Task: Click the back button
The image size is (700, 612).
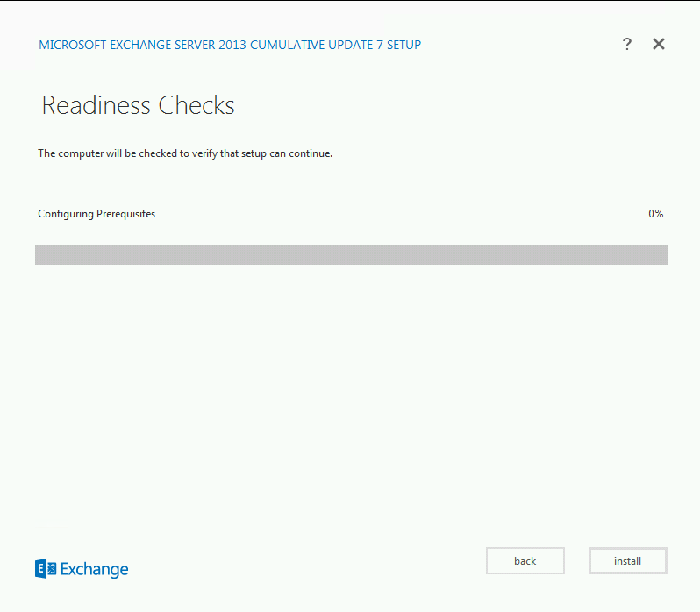Action: 525,560
